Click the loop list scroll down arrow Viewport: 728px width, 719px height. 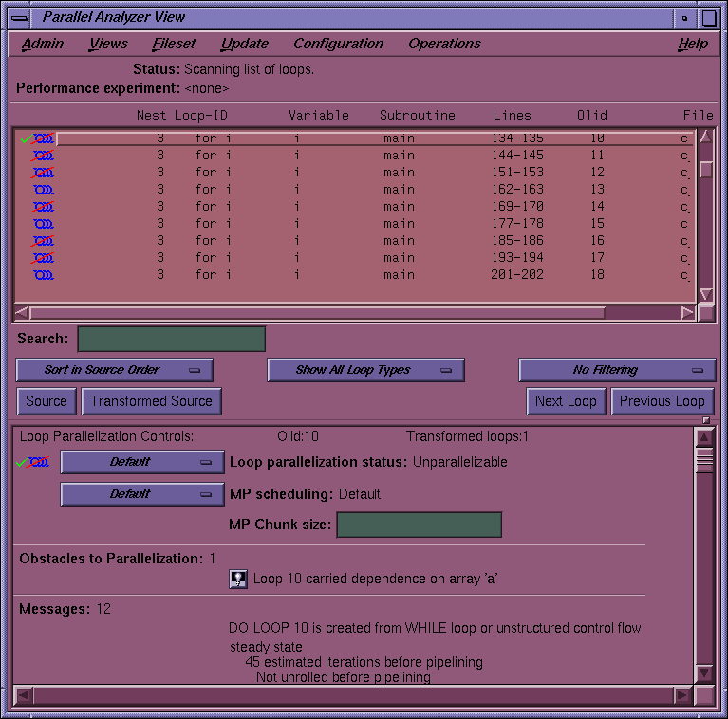pyautogui.click(x=706, y=294)
